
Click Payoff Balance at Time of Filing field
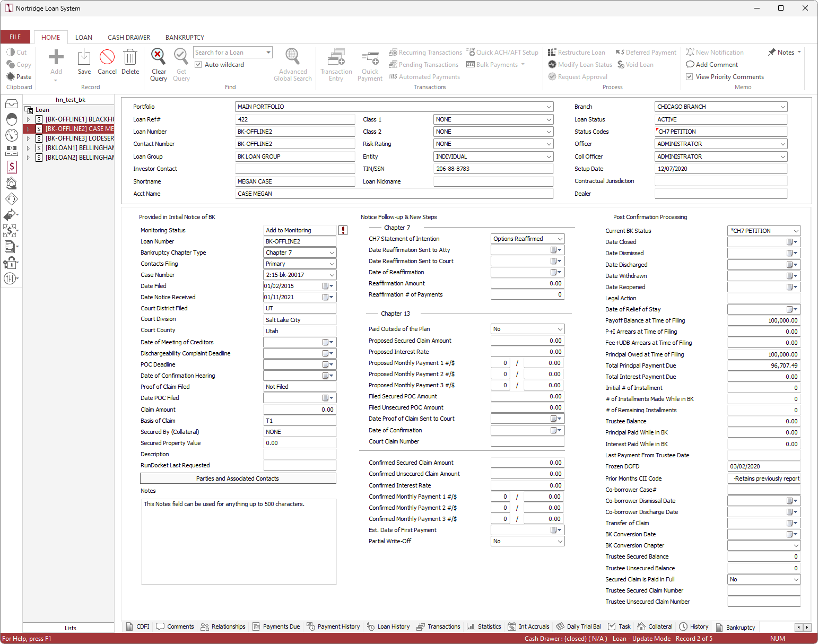pos(764,320)
